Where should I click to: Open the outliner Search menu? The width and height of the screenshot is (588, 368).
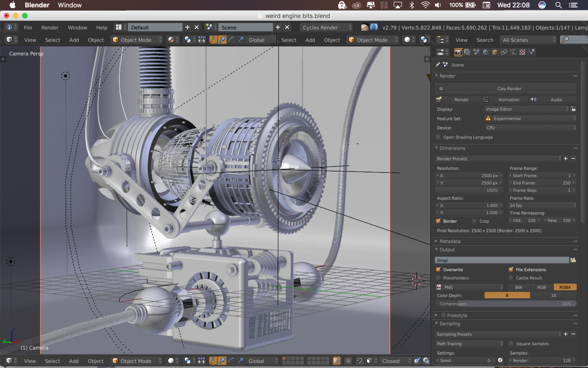coord(485,40)
